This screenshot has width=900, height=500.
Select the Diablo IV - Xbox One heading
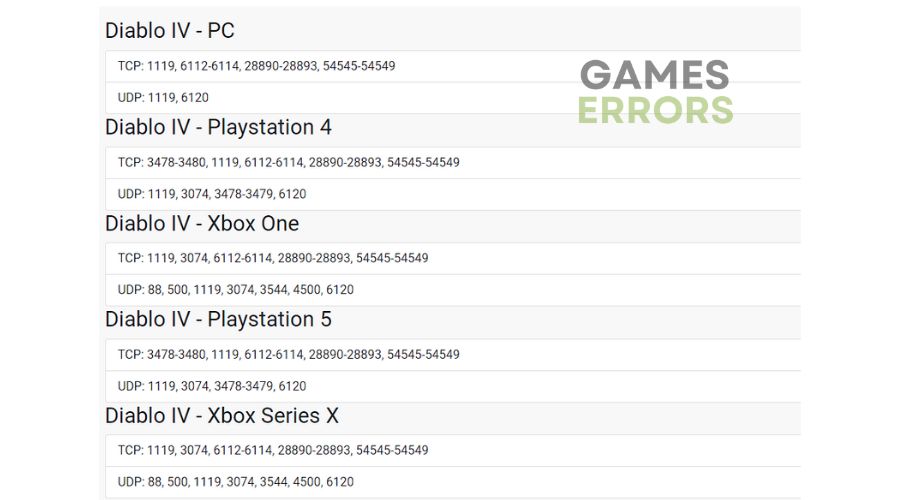tap(202, 223)
